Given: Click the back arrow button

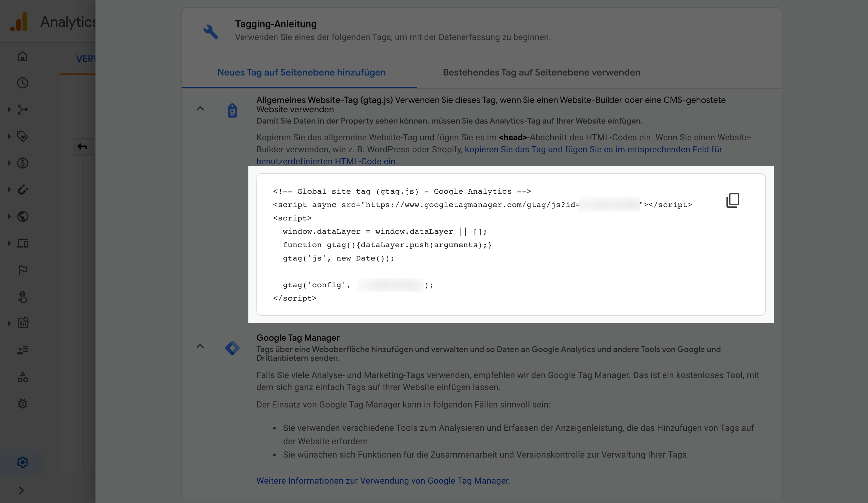Looking at the screenshot, I should (83, 147).
